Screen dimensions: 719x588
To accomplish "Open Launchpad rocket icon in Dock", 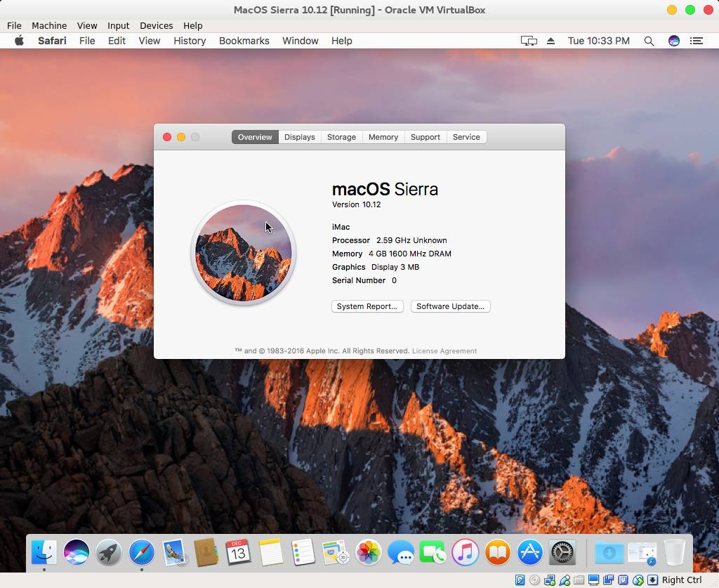I will click(x=109, y=551).
